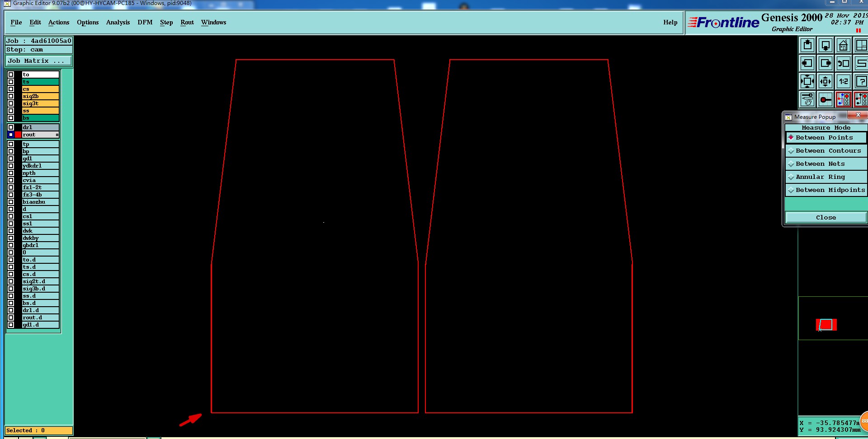This screenshot has height=439, width=868.
Task: Open the Analysis menu
Action: [118, 22]
